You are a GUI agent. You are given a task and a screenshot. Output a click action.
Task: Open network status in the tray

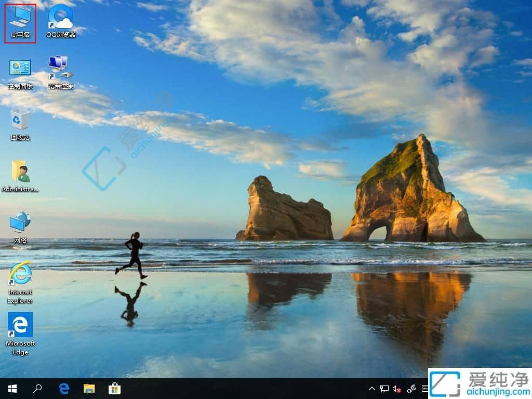384,388
